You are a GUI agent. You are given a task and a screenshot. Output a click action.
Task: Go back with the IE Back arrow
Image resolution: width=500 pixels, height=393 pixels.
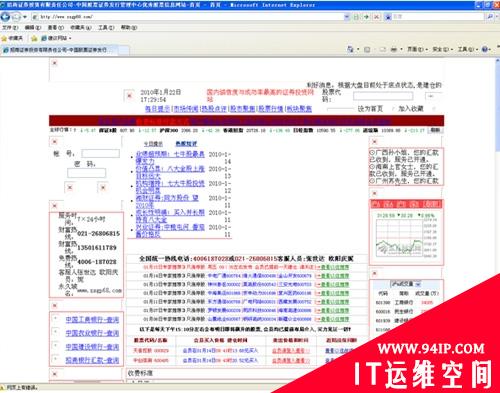point(5,16)
